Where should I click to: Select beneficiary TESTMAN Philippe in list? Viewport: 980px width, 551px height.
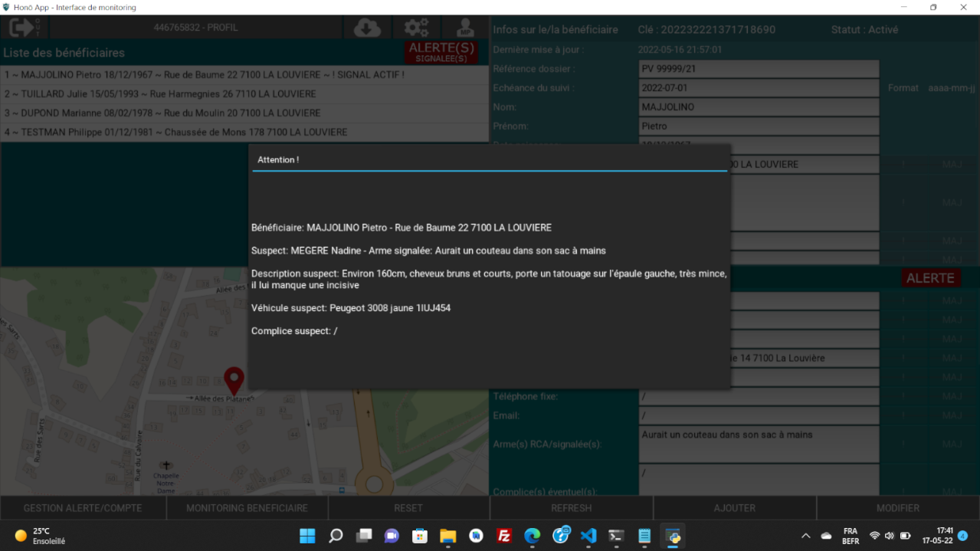tap(175, 133)
